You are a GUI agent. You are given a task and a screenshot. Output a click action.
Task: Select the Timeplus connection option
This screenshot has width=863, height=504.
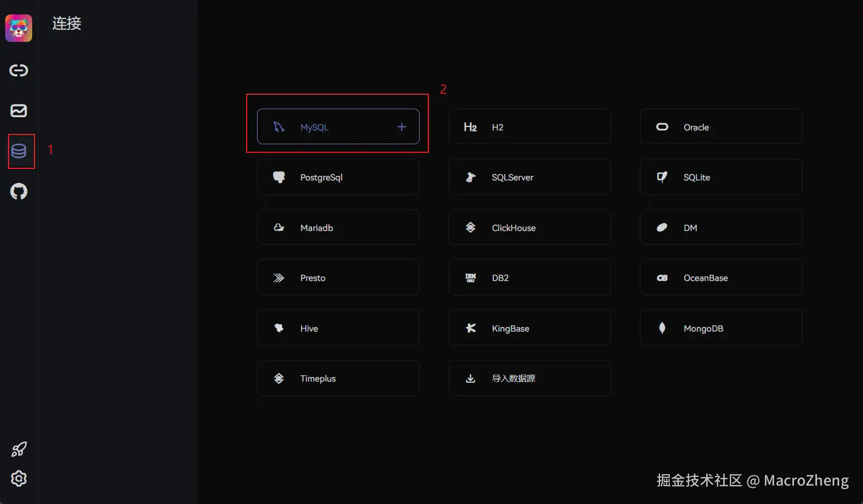[338, 378]
